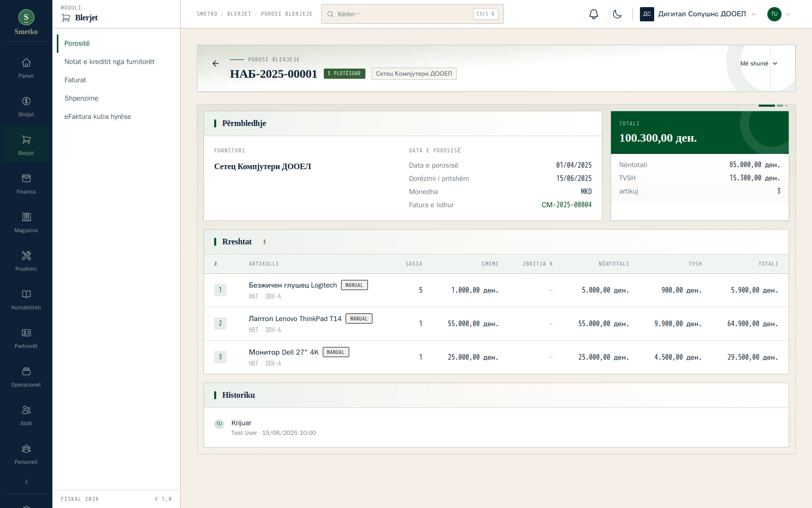Expand the TU user menu

(779, 14)
